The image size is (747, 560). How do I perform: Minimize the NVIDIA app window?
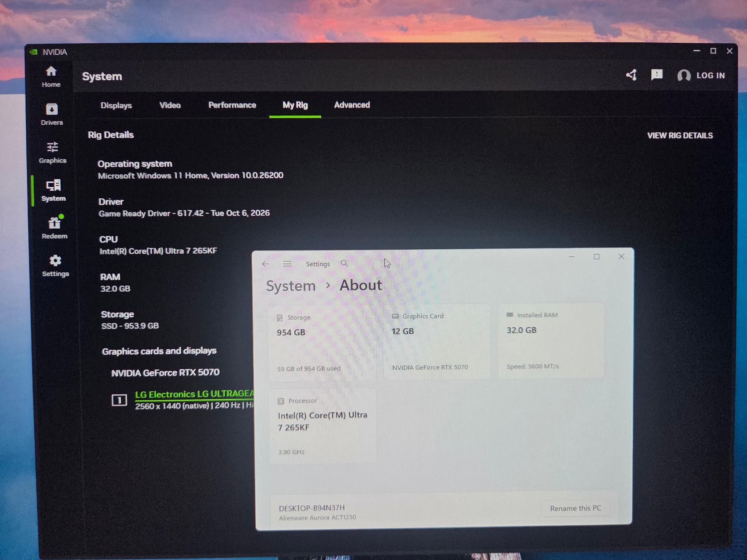click(x=697, y=51)
